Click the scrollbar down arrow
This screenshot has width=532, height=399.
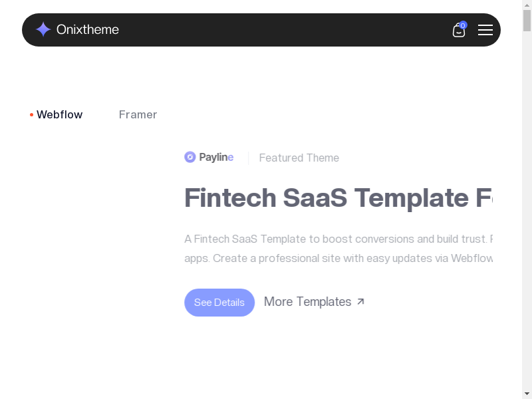point(527,394)
